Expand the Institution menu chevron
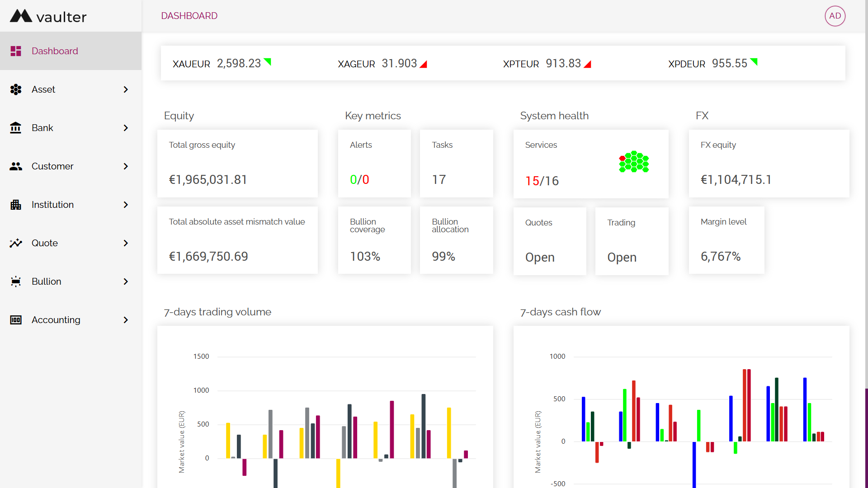Viewport: 868px width, 488px height. pos(126,205)
